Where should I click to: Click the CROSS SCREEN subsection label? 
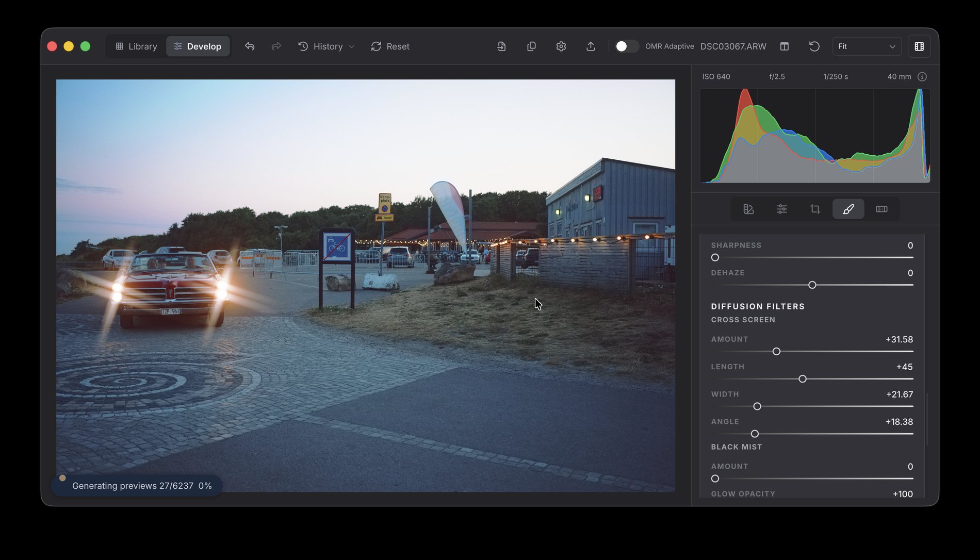[743, 320]
